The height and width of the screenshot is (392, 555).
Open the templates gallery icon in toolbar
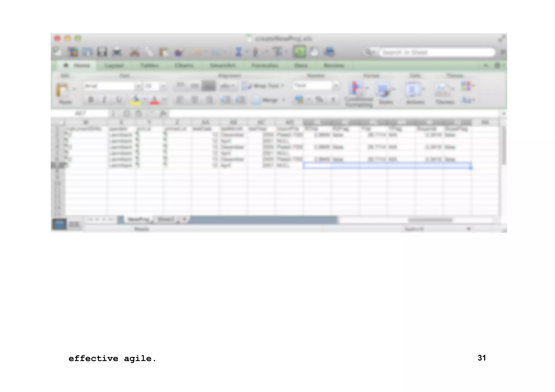point(73,52)
